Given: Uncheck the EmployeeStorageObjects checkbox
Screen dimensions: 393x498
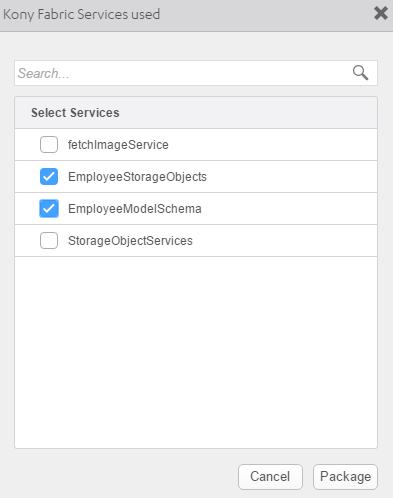Looking at the screenshot, I should click(x=49, y=176).
